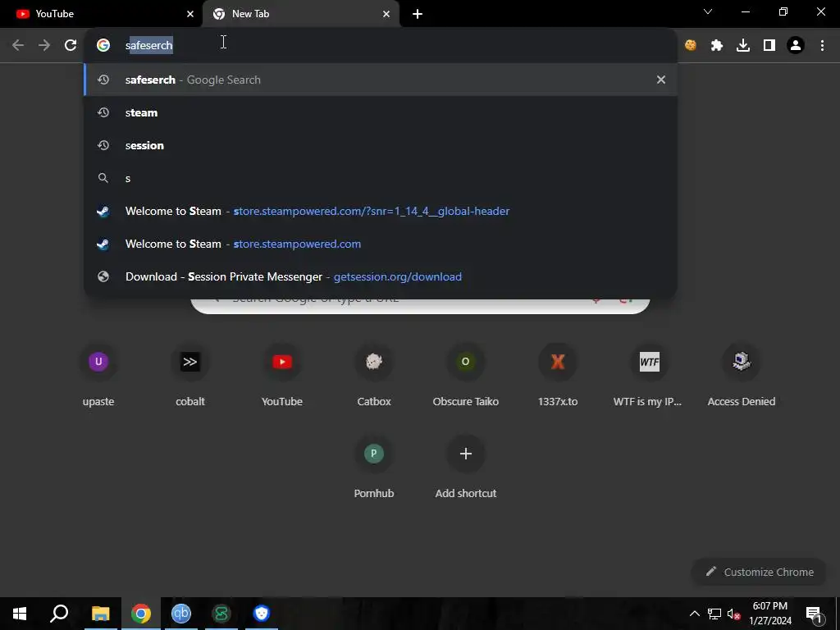Open the Windows Start menu
Viewport: 840px width, 630px height.
[20, 614]
